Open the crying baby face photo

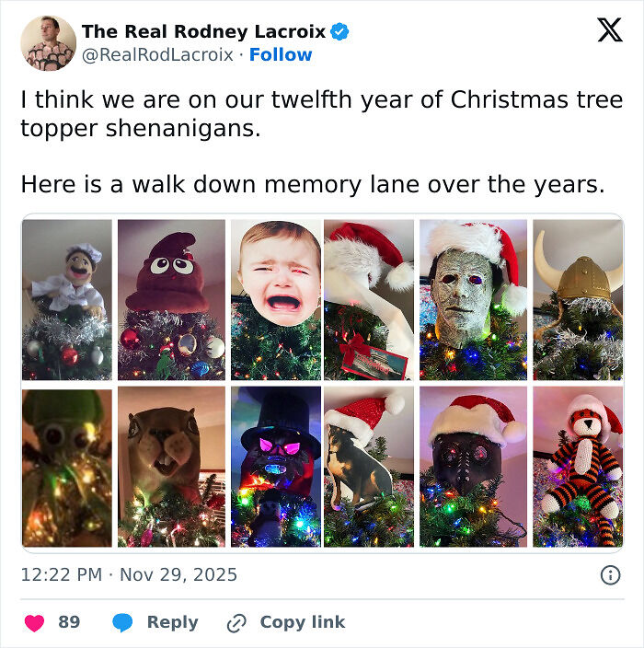pyautogui.click(x=275, y=300)
